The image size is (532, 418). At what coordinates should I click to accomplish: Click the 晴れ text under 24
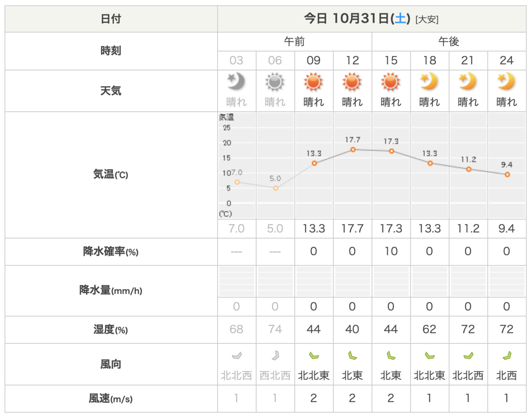coord(506,102)
